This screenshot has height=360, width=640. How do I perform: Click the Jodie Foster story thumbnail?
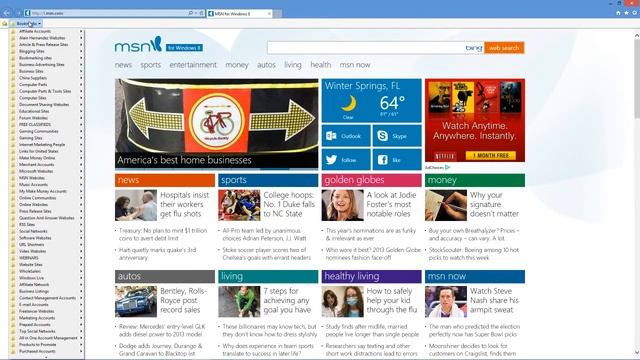pos(342,205)
